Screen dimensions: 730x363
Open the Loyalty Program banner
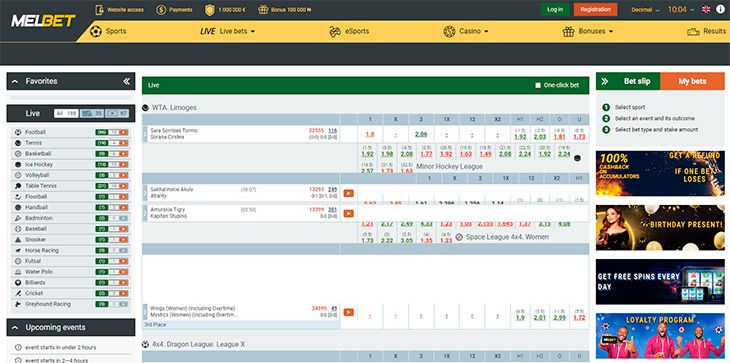pos(660,336)
